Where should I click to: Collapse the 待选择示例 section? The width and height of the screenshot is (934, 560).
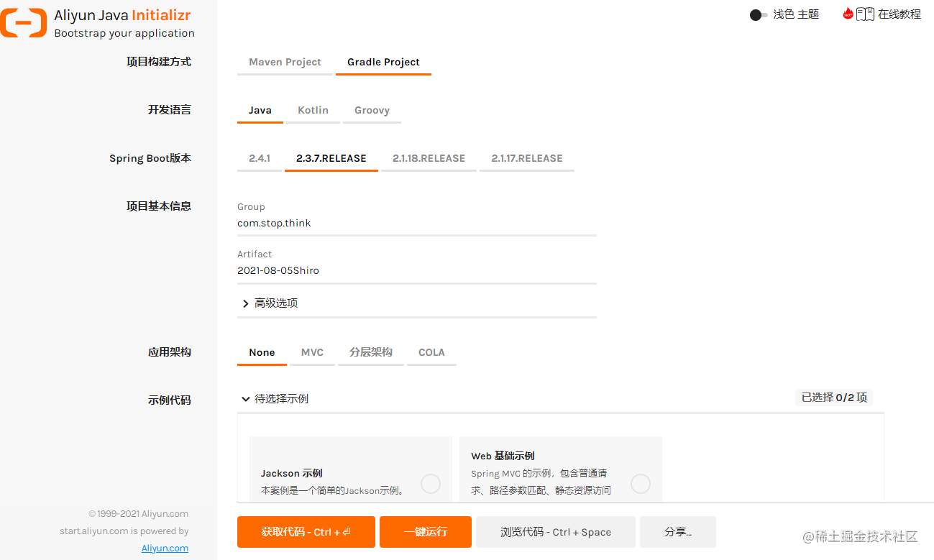(280, 398)
